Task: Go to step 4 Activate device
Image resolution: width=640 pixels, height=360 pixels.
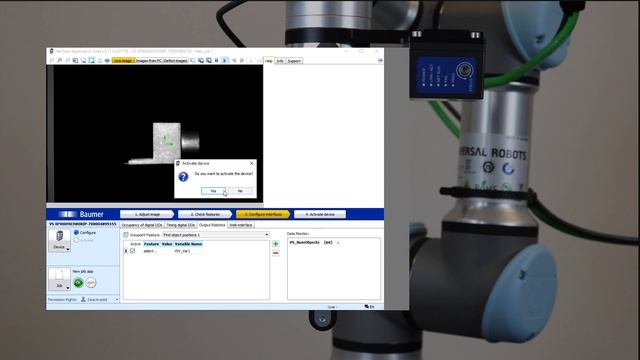Action: pos(320,214)
